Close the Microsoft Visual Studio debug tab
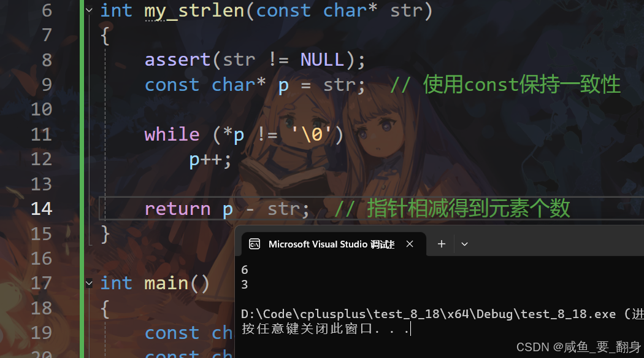This screenshot has height=358, width=644. pos(410,244)
